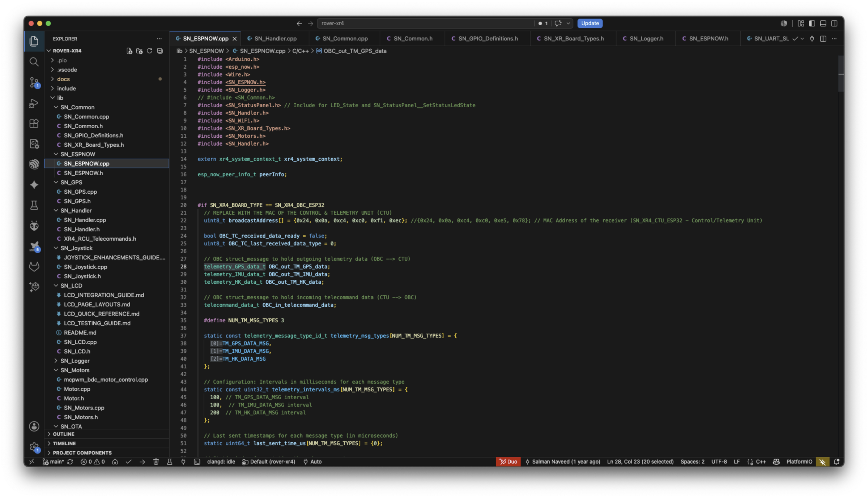Expand the OUTLINE section
Screen dimensions: 868x498
(x=63, y=434)
